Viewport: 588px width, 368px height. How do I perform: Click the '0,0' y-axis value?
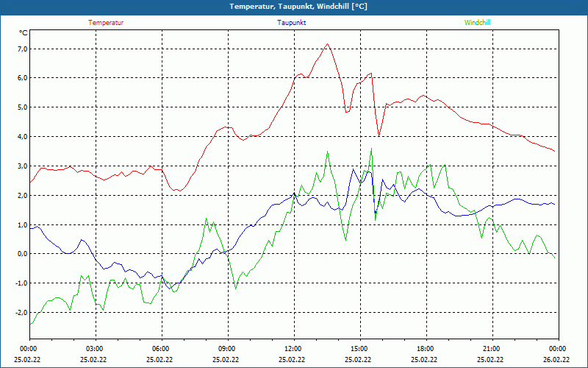tap(23, 254)
